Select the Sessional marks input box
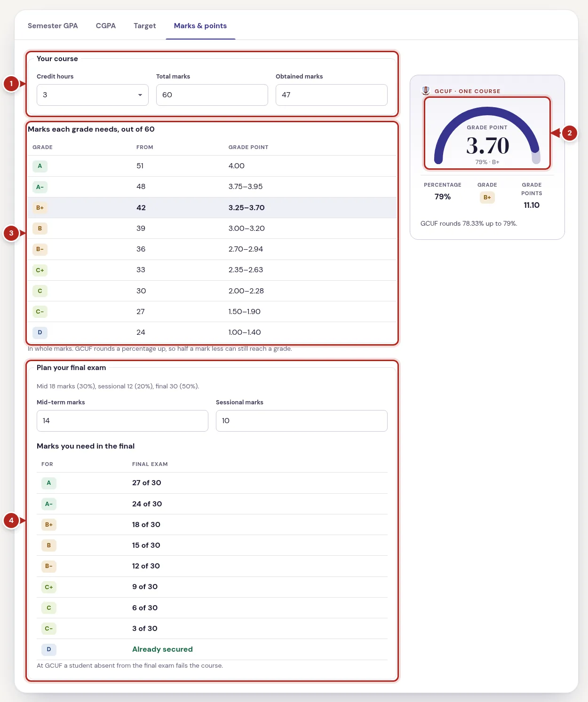This screenshot has width=588, height=702. point(302,421)
